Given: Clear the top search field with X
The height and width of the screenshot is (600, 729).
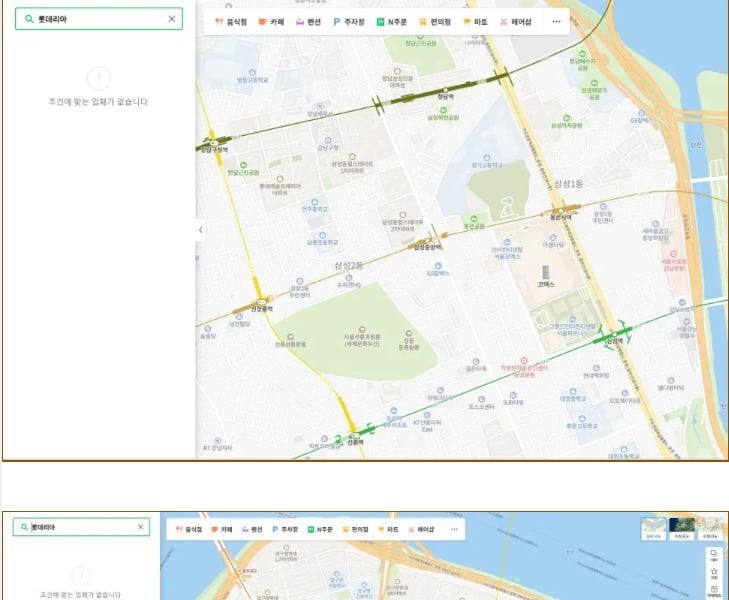Looking at the screenshot, I should (171, 19).
